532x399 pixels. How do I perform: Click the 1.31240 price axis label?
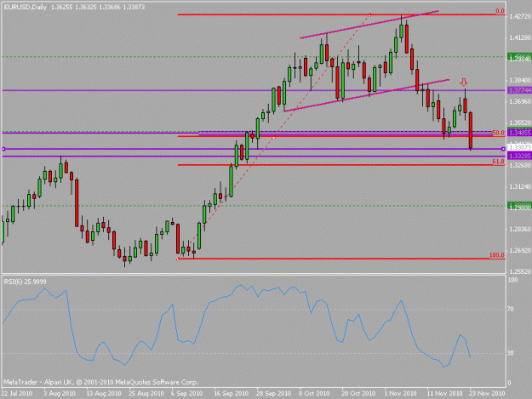(x=520, y=186)
